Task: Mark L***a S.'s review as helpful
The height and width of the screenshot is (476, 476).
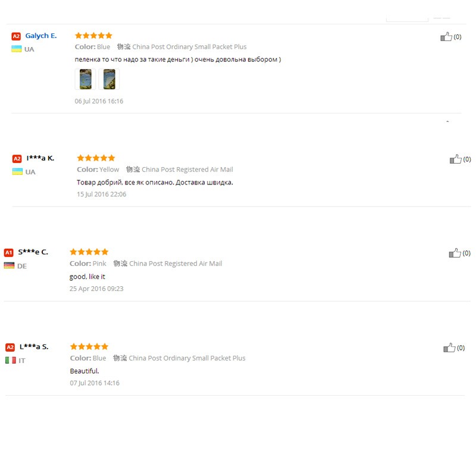Action: tap(449, 347)
